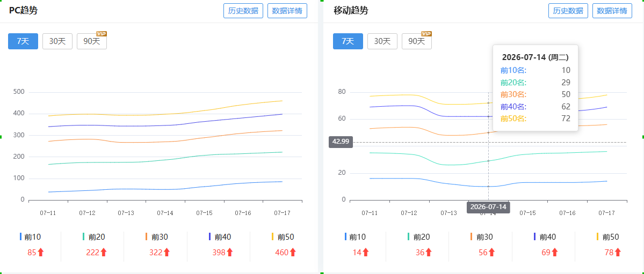
Task: Click red up arrow beside PC 前10 value 85
Action: [x=41, y=252]
